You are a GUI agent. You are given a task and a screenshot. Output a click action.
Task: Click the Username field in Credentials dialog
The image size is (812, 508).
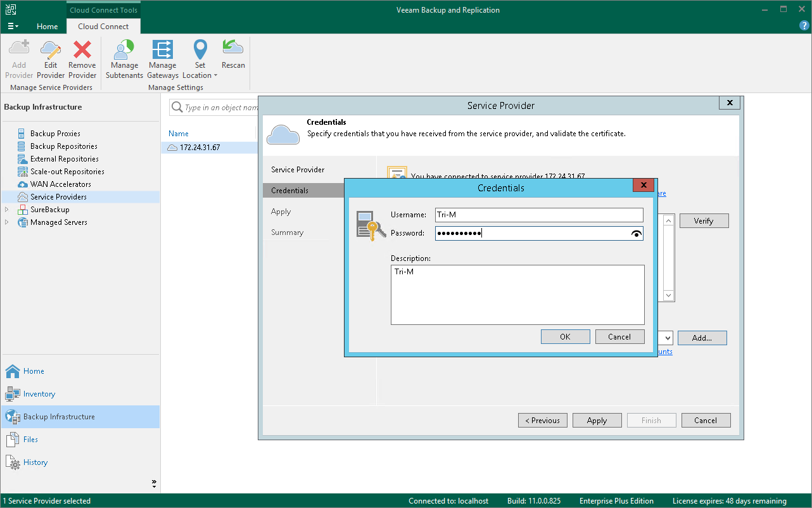click(x=539, y=215)
